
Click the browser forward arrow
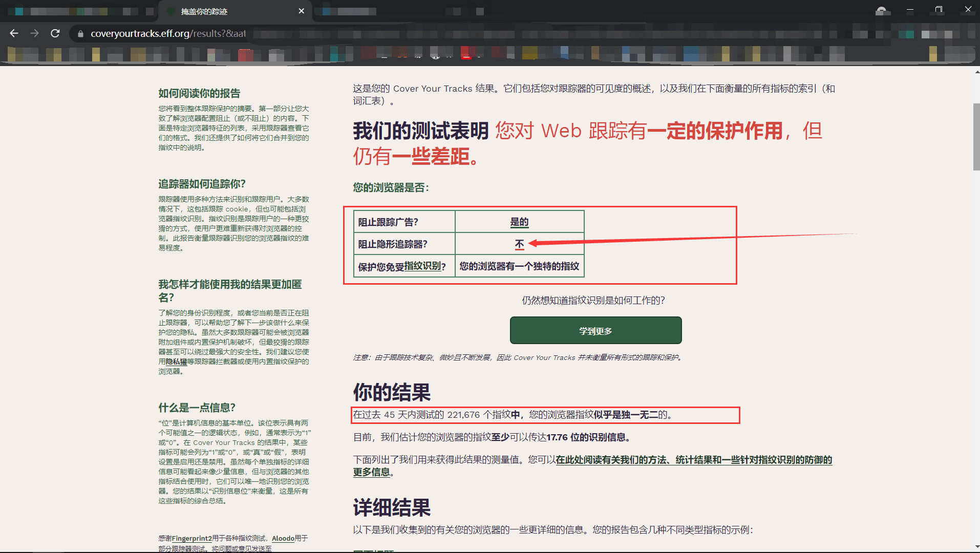click(x=34, y=33)
